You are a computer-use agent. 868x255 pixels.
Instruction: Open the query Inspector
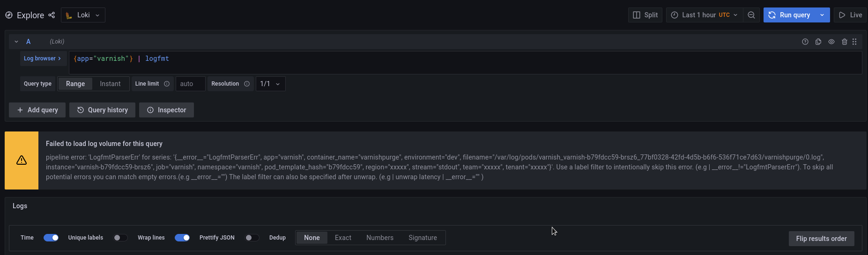pyautogui.click(x=166, y=110)
